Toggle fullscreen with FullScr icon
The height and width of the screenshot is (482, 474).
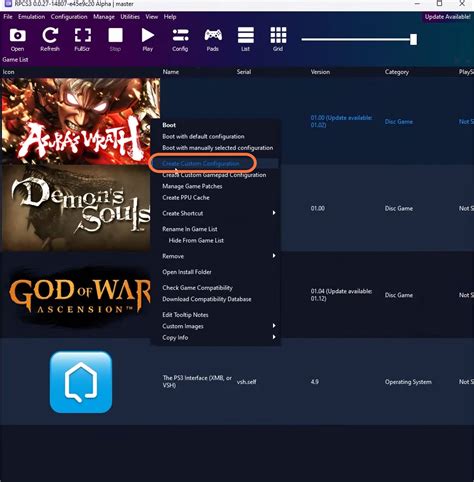coord(82,40)
